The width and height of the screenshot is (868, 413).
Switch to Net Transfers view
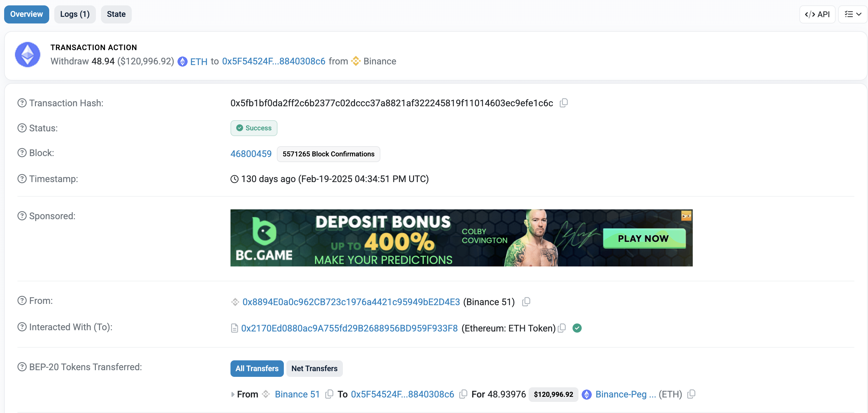(x=314, y=369)
